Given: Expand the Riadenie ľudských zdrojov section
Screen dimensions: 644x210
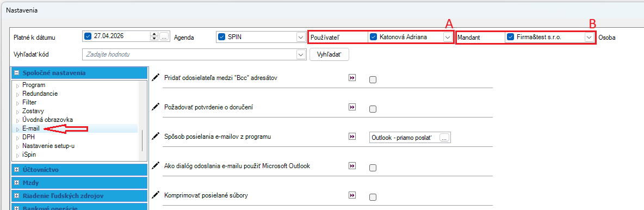Looking at the screenshot, I should pos(16,196).
